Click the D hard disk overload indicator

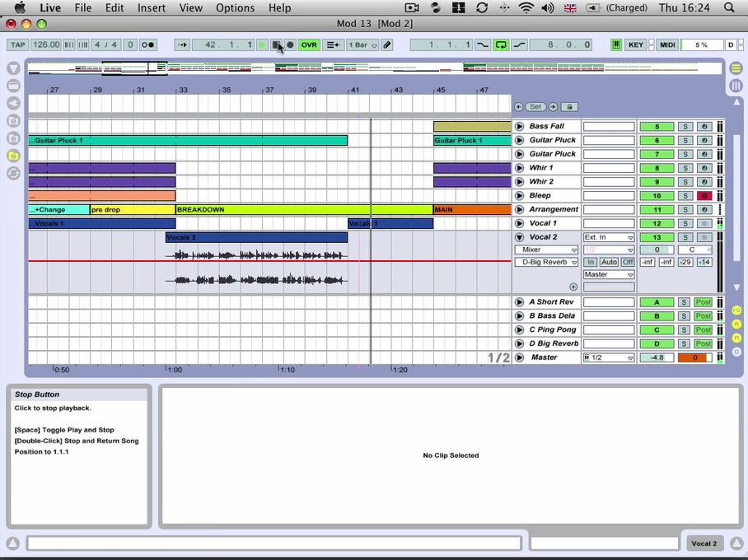click(731, 44)
